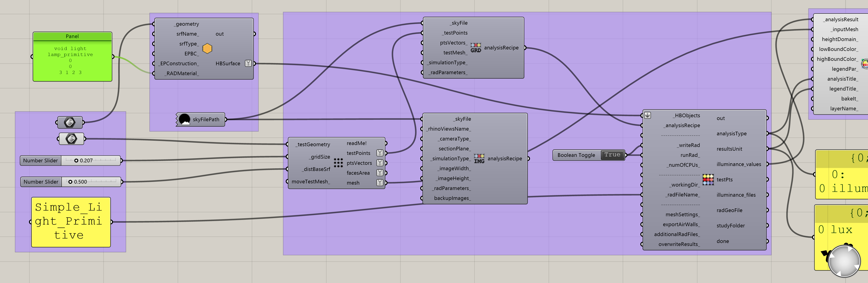Select the lower white geometry parameter icon
This screenshot has width=868, height=283.
pos(71,139)
